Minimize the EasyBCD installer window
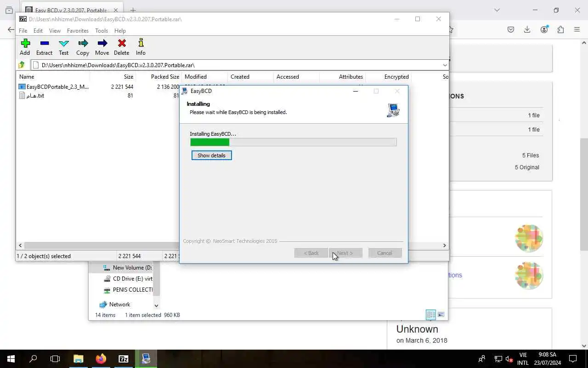 355,91
